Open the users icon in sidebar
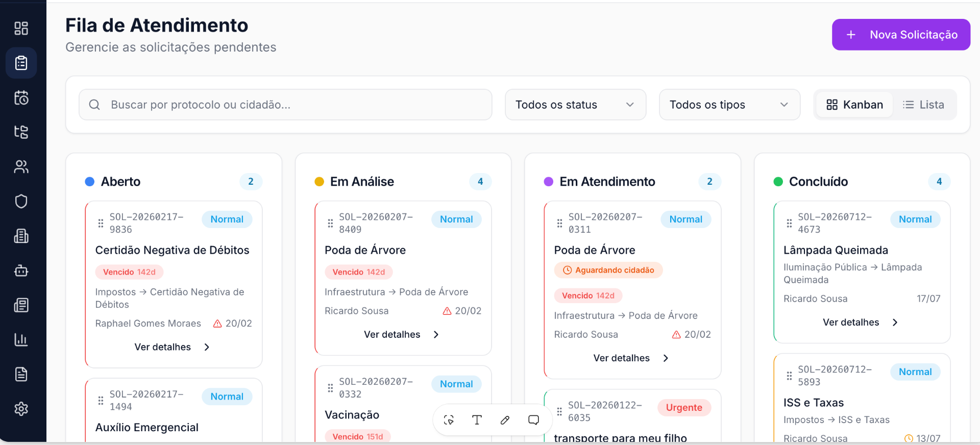 [x=21, y=167]
